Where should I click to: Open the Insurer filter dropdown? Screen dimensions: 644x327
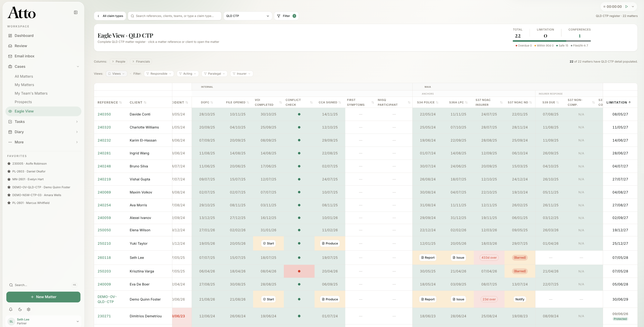point(242,74)
